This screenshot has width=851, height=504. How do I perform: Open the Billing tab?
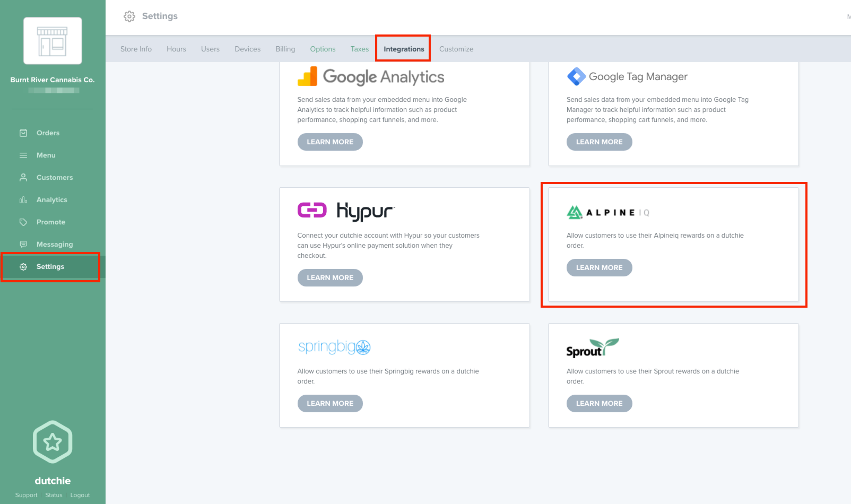(285, 49)
